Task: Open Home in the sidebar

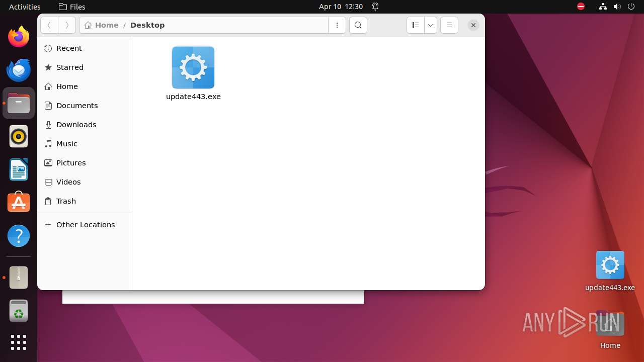Action: [x=85, y=86]
